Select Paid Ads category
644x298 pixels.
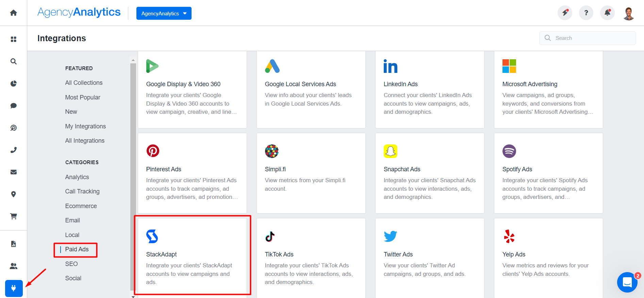[77, 249]
